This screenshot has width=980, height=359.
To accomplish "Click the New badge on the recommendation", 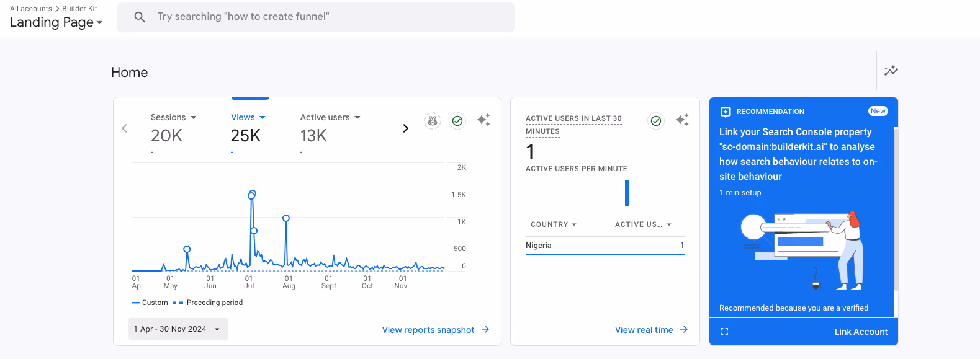I will tap(878, 111).
